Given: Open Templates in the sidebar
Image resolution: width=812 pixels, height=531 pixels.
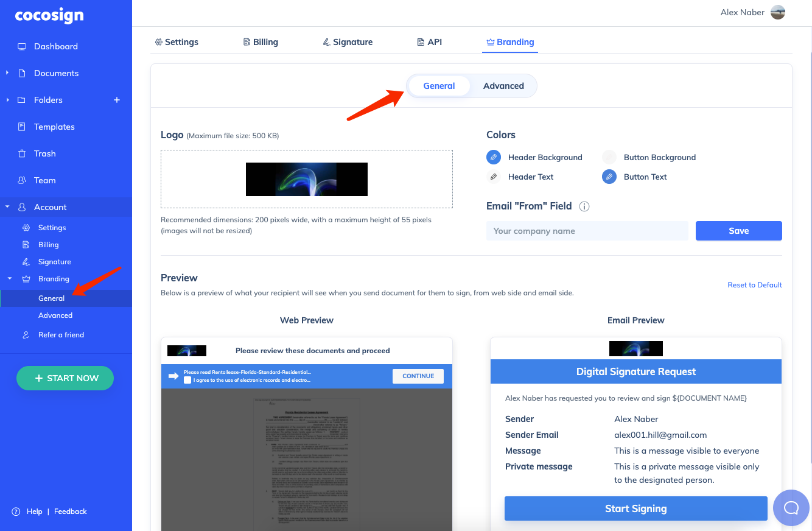Looking at the screenshot, I should tap(54, 127).
